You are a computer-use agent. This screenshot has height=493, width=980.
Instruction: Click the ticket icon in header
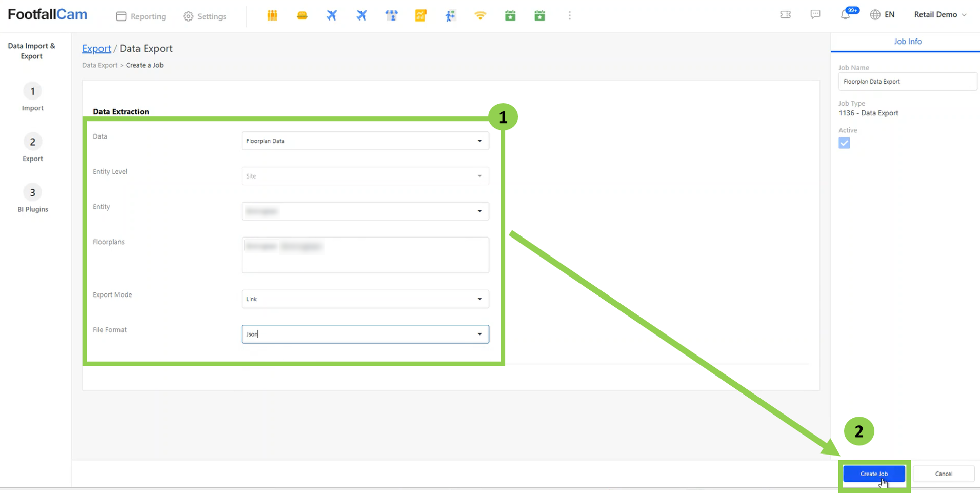click(x=785, y=15)
